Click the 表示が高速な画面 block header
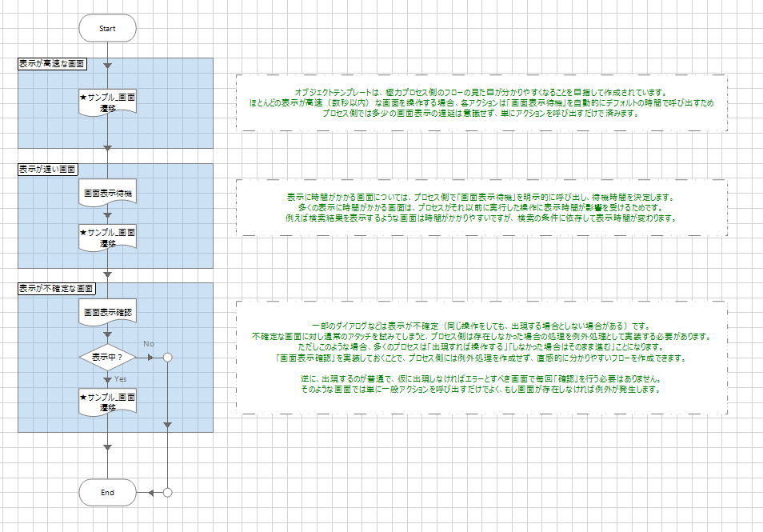 tap(53, 64)
